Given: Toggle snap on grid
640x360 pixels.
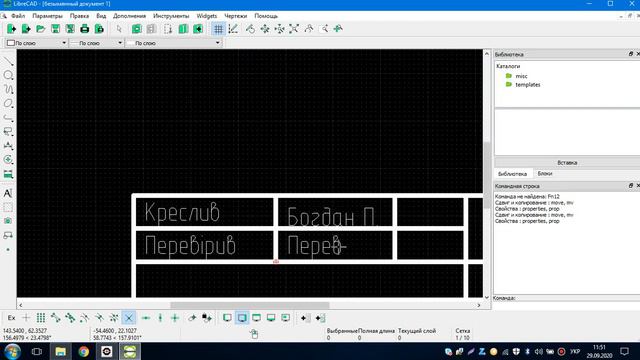Looking at the screenshot, I should click(x=41, y=318).
